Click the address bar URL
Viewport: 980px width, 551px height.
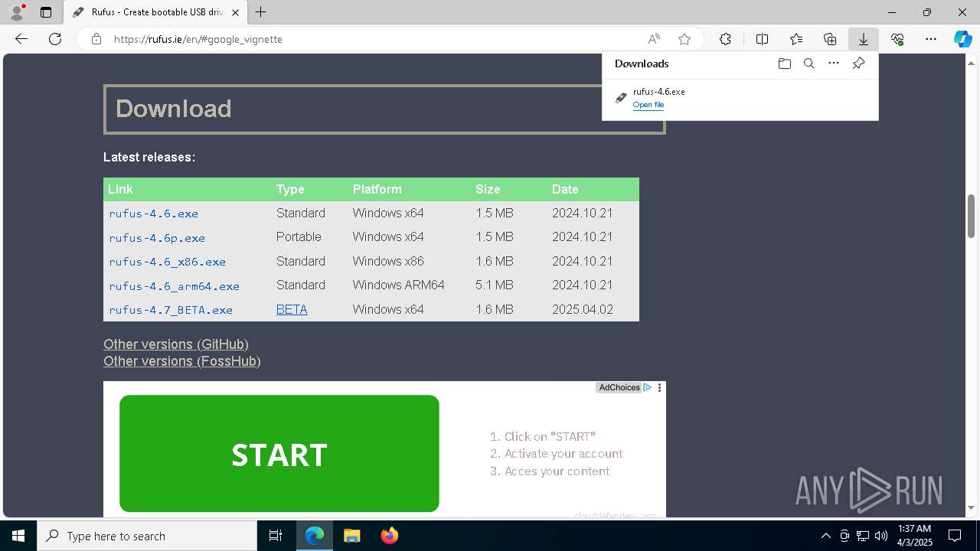(198, 39)
